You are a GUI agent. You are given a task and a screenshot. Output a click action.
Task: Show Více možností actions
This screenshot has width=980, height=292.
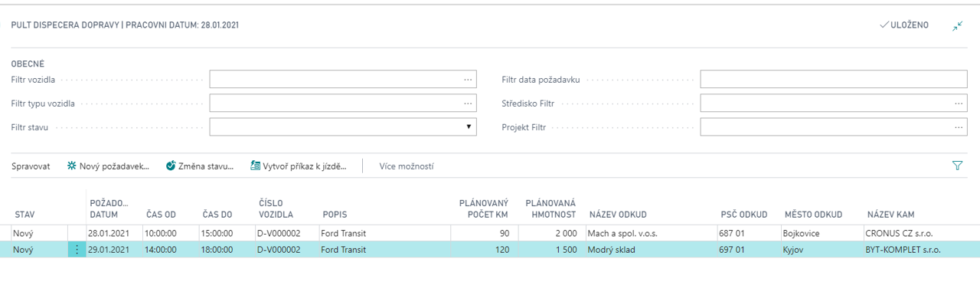[407, 166]
